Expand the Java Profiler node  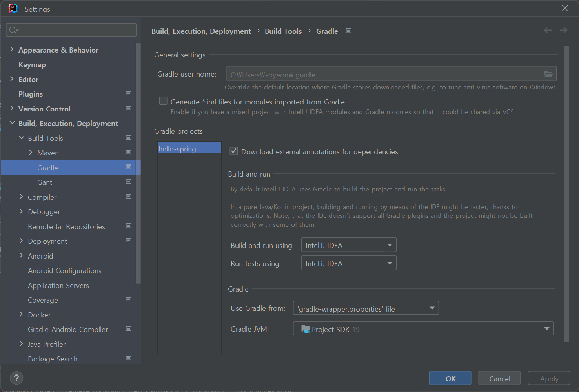coord(21,344)
